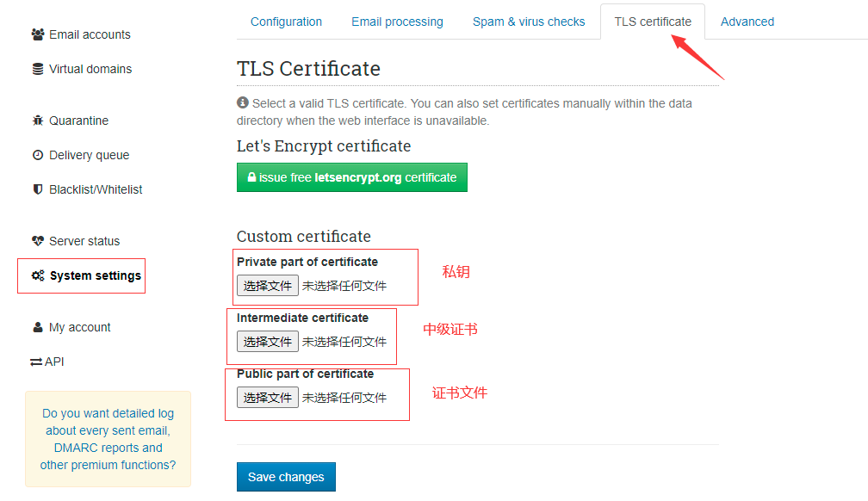Click the Delivery queue clock icon
This screenshot has width=868, height=501.
click(38, 155)
